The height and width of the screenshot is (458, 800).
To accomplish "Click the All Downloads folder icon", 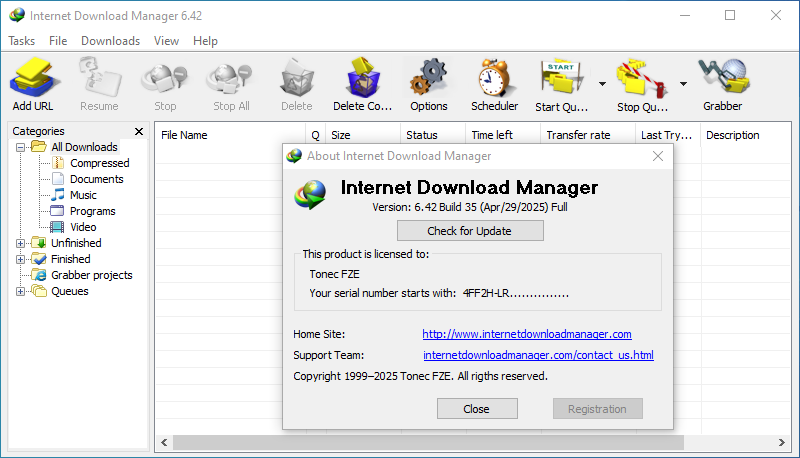I will (x=39, y=147).
